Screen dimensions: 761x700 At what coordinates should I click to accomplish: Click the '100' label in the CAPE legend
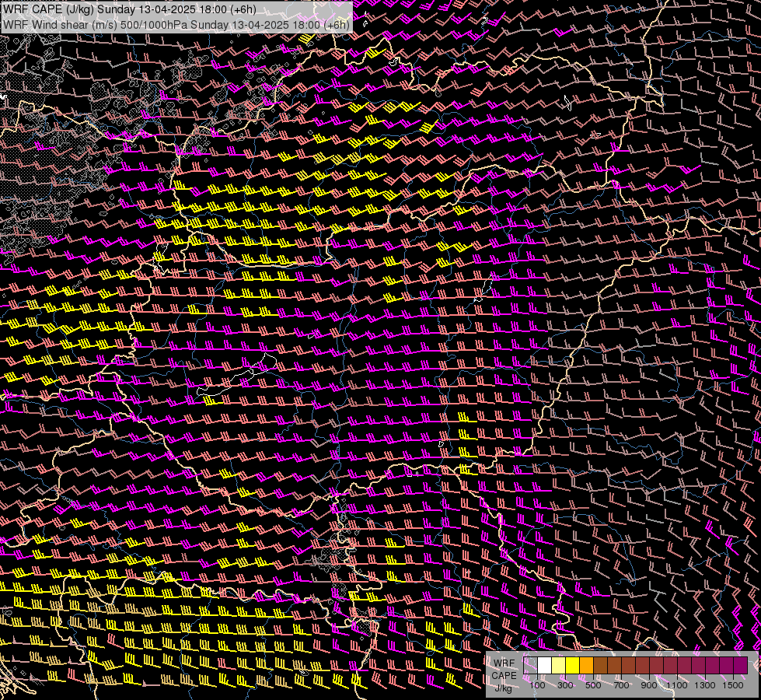pyautogui.click(x=537, y=685)
